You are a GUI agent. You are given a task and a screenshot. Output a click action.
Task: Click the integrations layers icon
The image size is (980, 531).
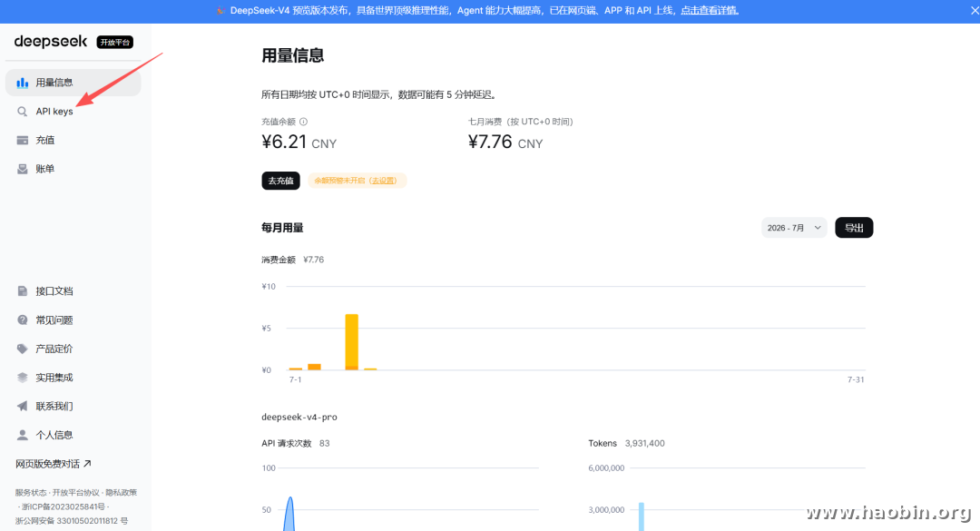23,377
